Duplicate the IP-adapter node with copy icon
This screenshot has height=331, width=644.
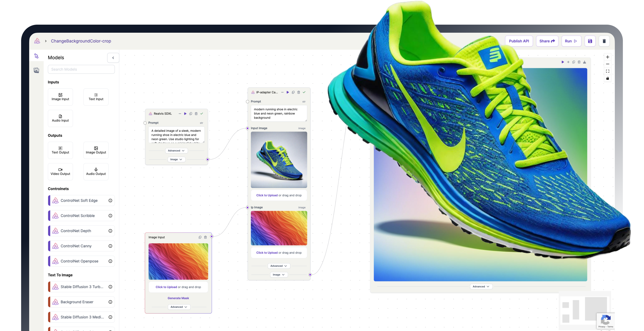(293, 92)
